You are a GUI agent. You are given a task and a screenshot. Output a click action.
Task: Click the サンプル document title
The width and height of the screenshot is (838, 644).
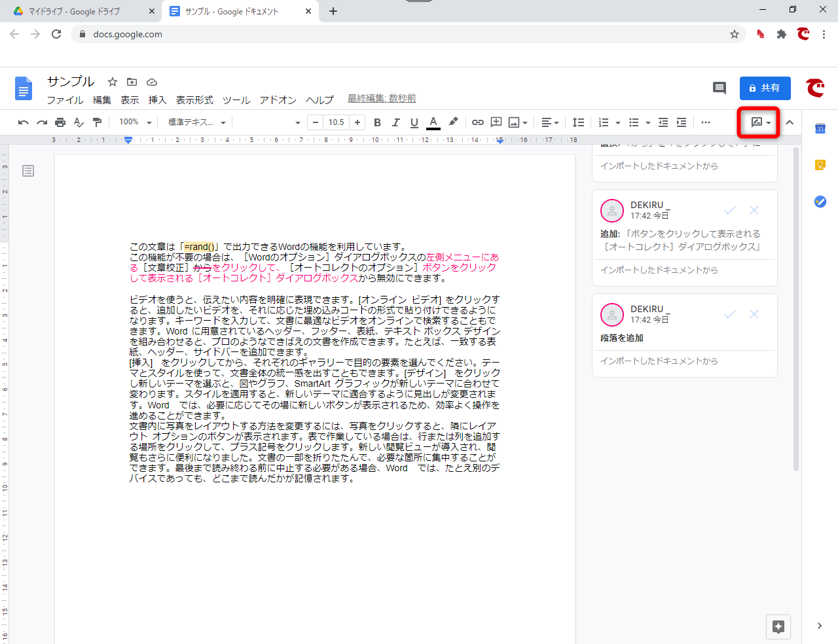pyautogui.click(x=71, y=81)
